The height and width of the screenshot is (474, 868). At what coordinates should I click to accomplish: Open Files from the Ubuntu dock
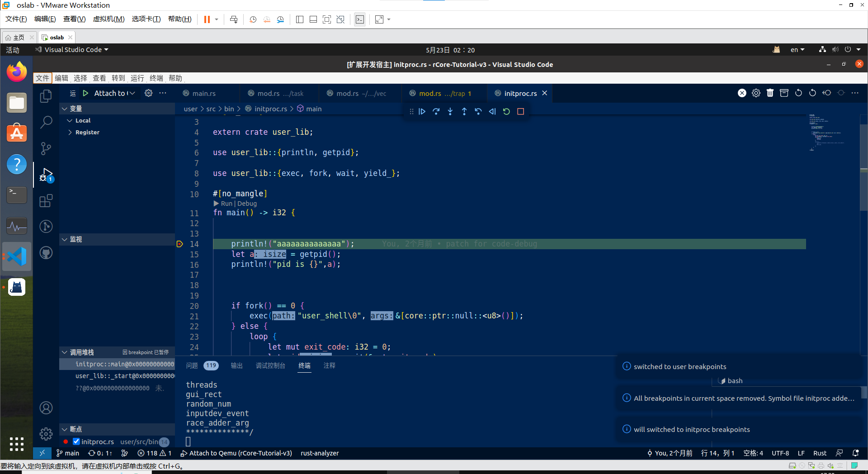17,103
